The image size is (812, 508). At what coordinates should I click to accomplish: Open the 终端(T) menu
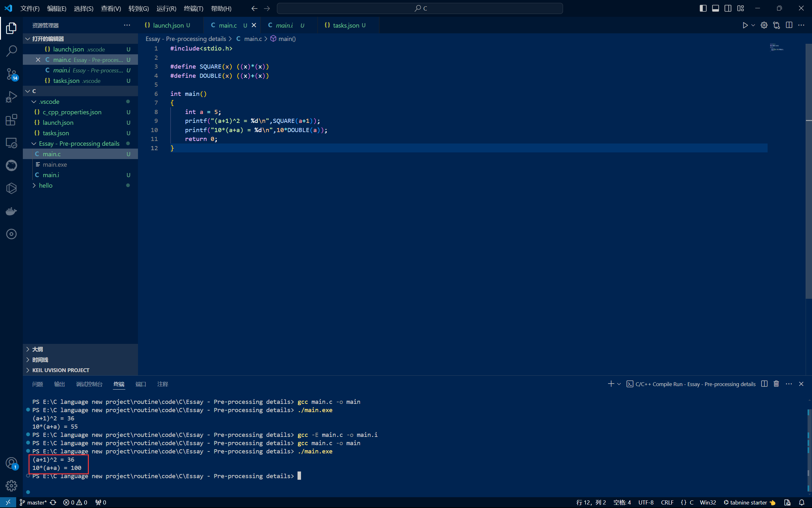(x=193, y=8)
